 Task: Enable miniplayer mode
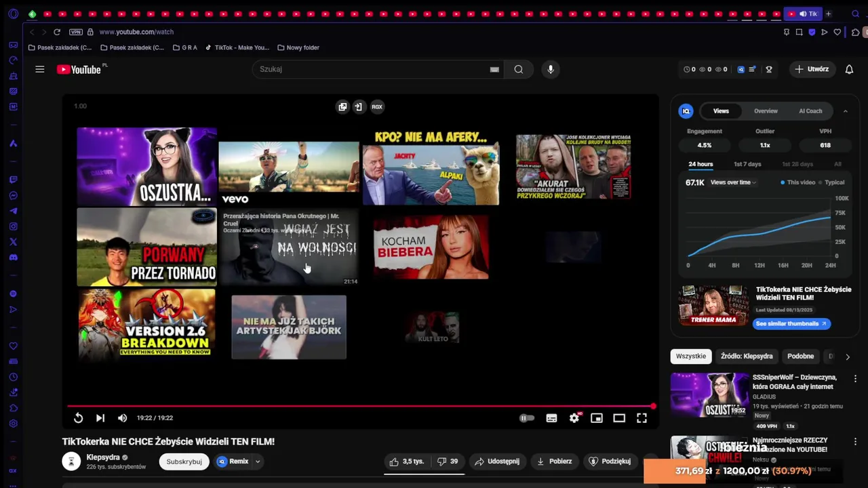pos(597,418)
